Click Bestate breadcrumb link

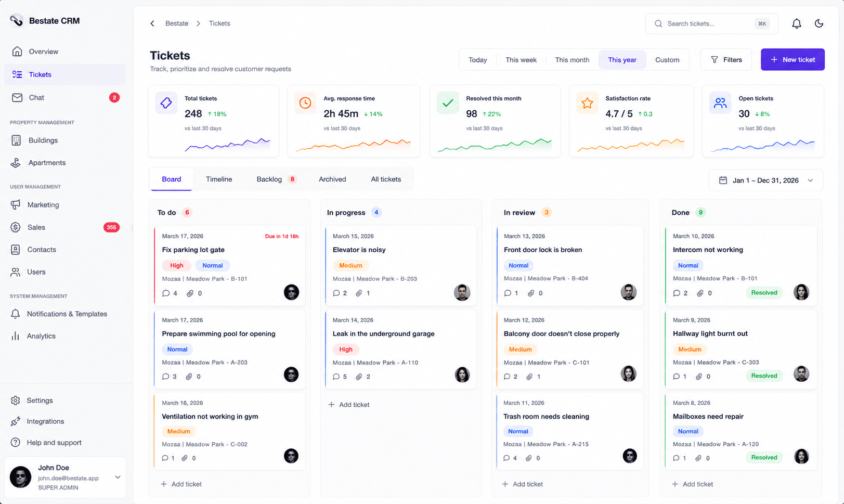177,23
